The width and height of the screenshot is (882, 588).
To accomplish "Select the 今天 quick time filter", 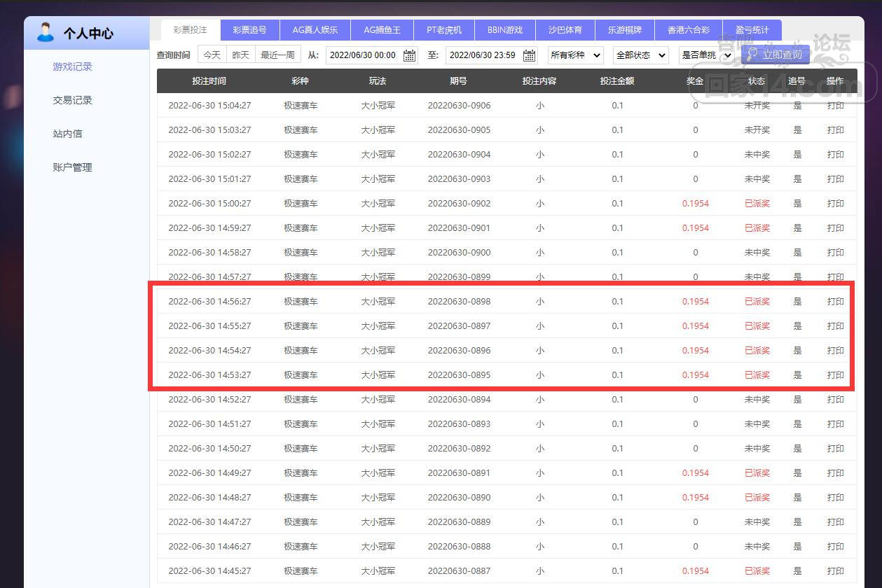I will pos(212,55).
